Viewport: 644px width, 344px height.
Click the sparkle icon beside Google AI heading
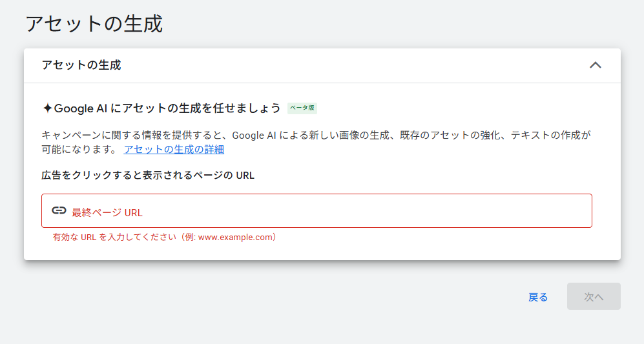point(47,108)
